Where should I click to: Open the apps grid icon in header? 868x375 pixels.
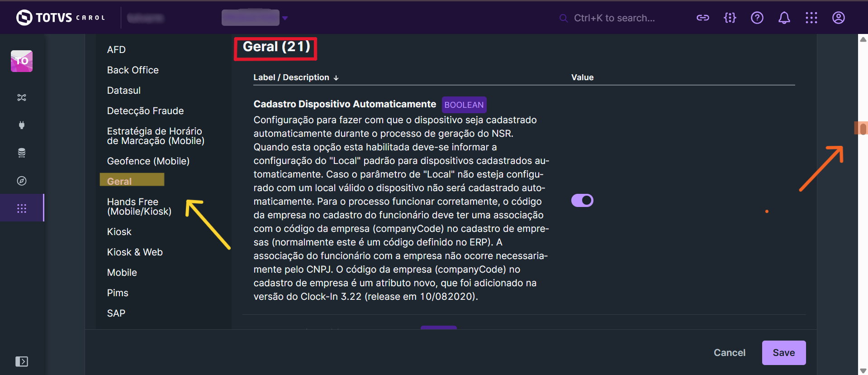pyautogui.click(x=811, y=18)
